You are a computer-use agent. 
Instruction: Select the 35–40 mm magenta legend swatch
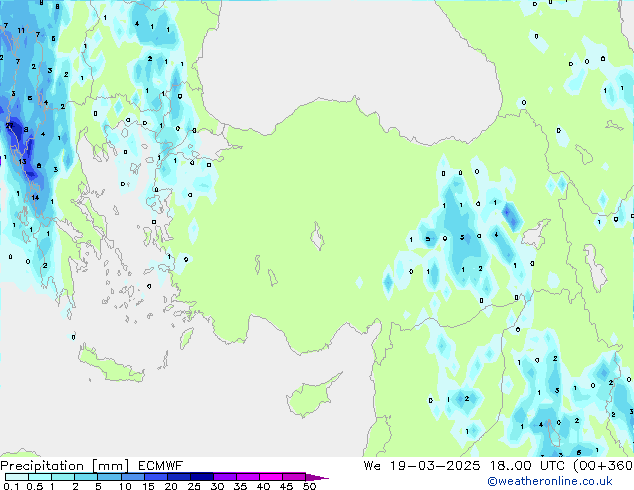pyautogui.click(x=248, y=477)
